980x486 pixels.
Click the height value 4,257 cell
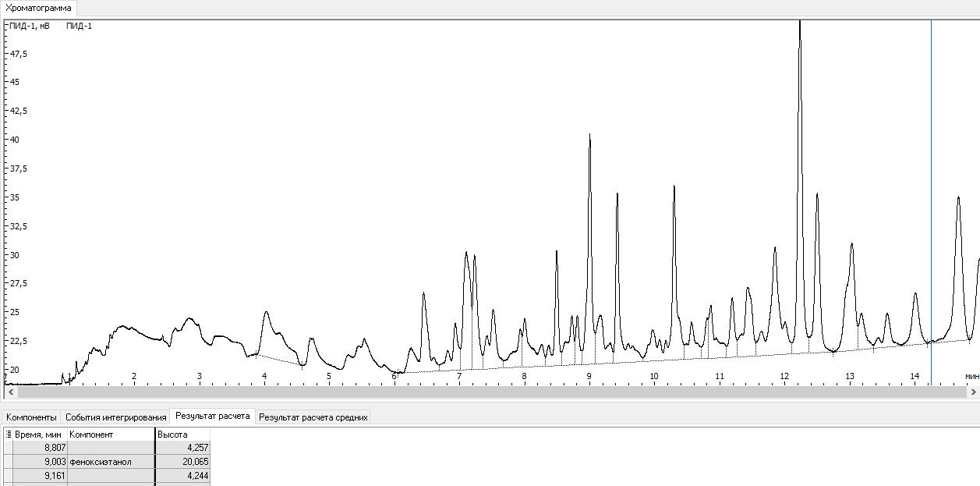coord(182,448)
